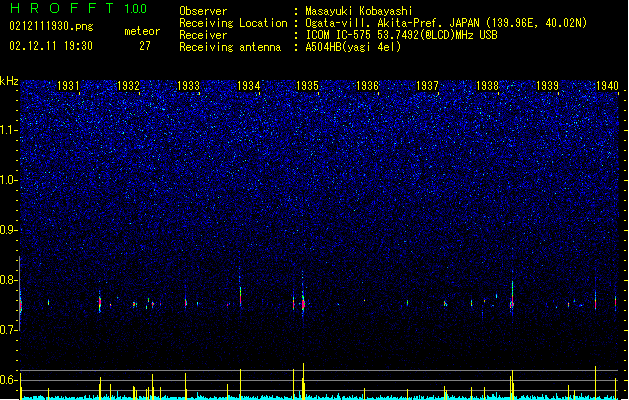Click frequency axis label 1.0
The width and height of the screenshot is (629, 400).
[9, 180]
